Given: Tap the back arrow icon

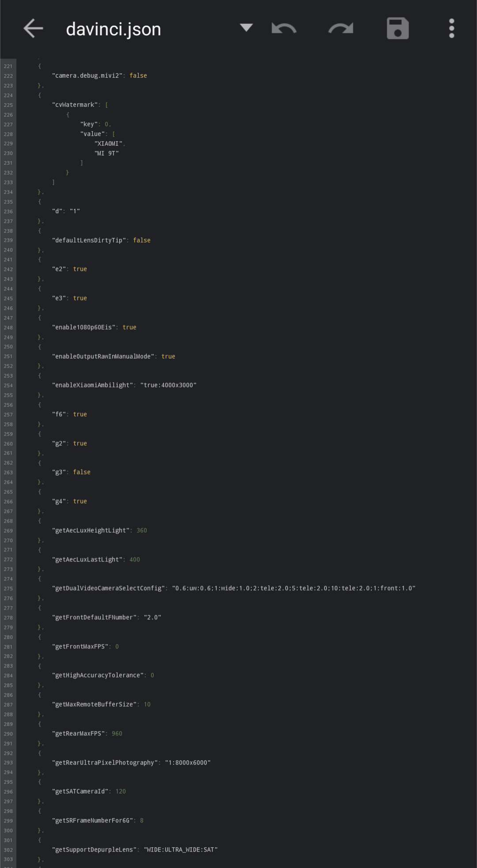Looking at the screenshot, I should point(33,29).
